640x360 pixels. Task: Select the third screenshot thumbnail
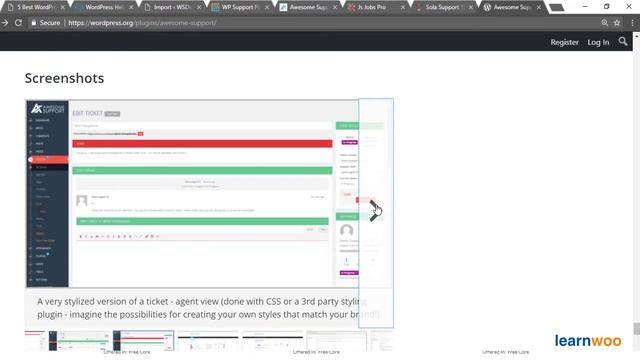click(208, 341)
